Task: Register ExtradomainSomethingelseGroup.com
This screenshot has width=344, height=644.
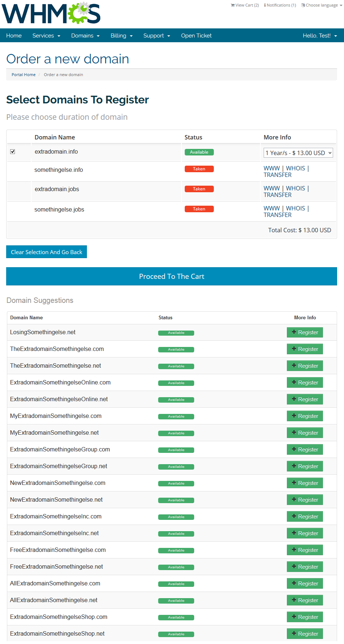Action: 305,450
